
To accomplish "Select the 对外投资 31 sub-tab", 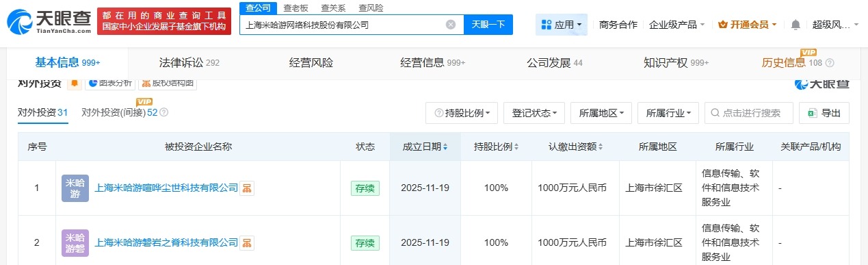I will click(x=42, y=112).
